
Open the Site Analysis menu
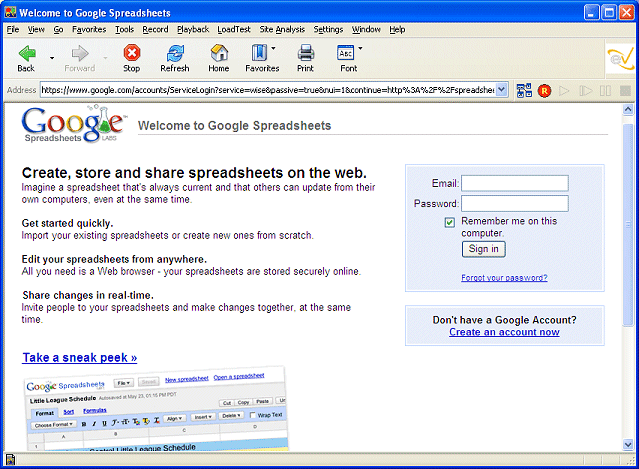pos(282,29)
